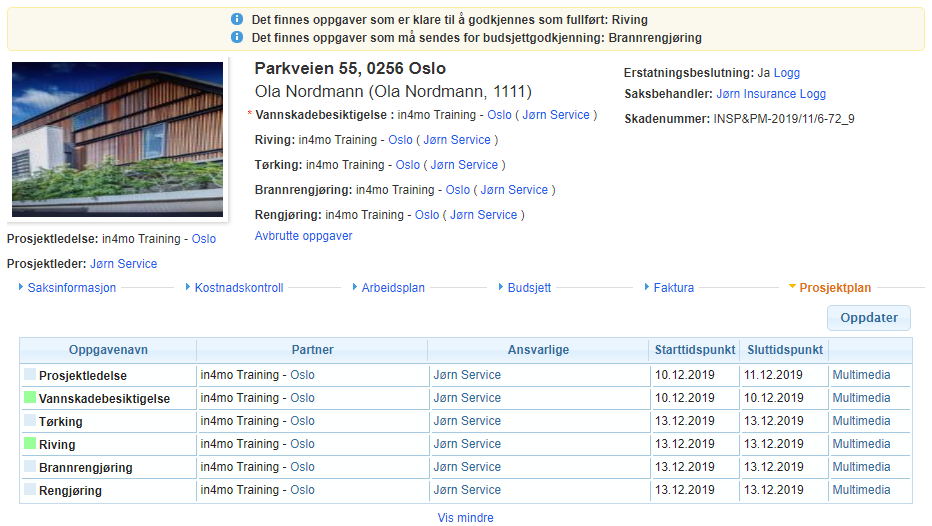Click status square beside Rengjøring in table
Screen dimensions: 932x526
tap(30, 490)
